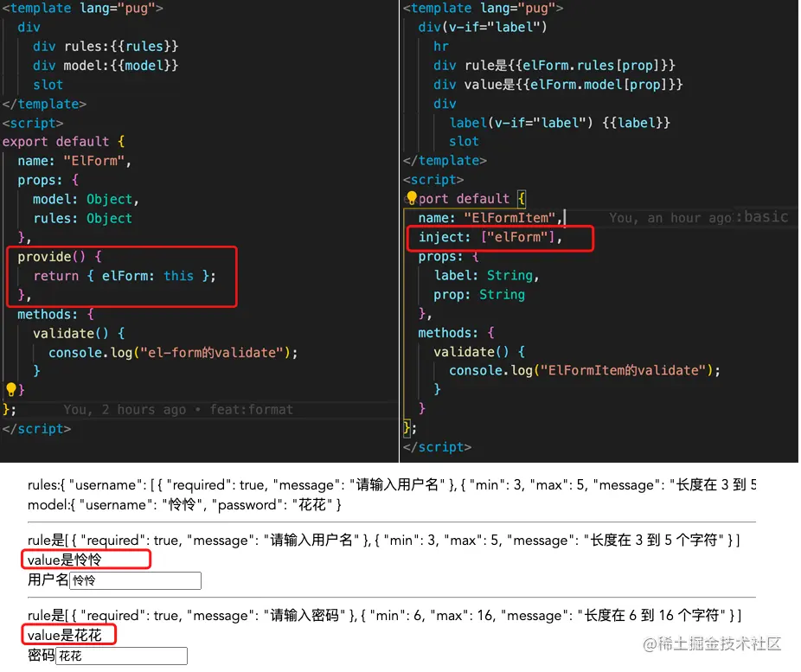Click rule text mentioning 长度在 3 到 5 个字符
This screenshot has height=672, width=801.
(384, 541)
